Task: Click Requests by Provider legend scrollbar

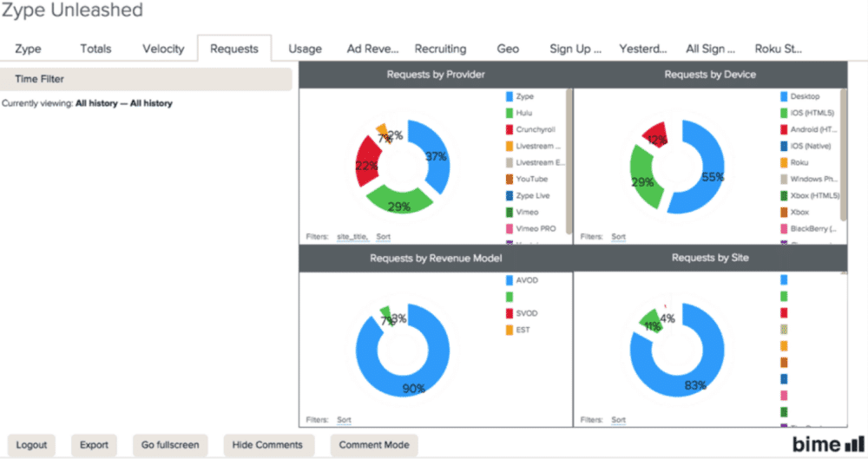Action: coord(569,161)
